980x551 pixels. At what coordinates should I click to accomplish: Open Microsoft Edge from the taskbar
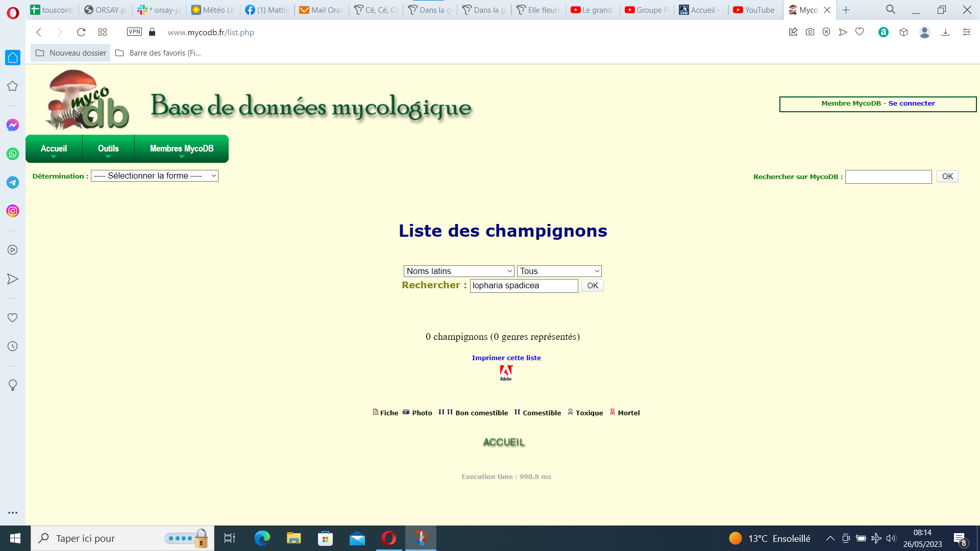point(262,538)
